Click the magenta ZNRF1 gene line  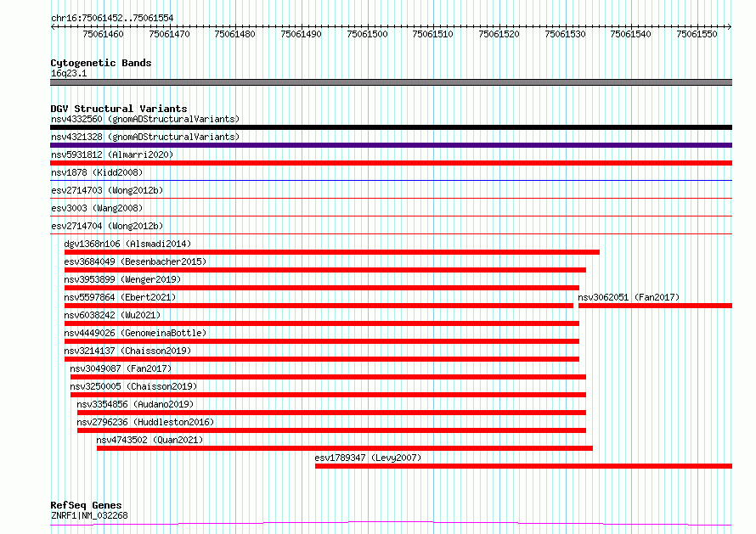pyautogui.click(x=391, y=524)
